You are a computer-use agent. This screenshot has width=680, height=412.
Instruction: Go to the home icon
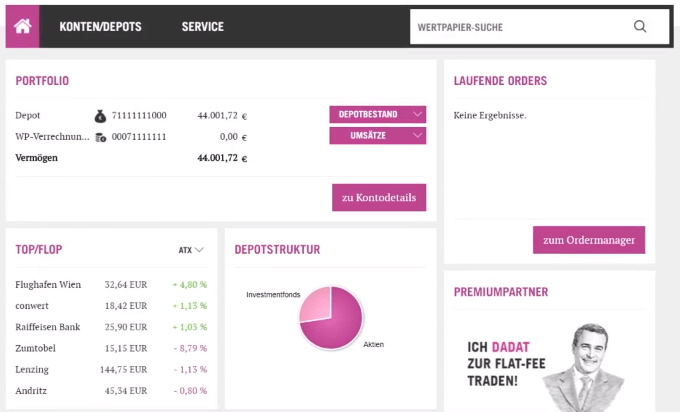click(23, 26)
